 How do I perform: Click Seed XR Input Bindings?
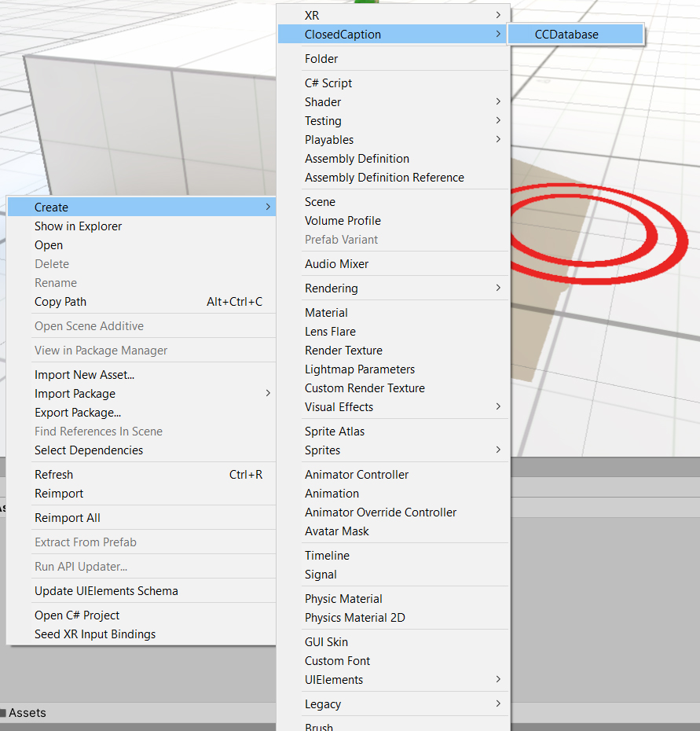pos(95,634)
